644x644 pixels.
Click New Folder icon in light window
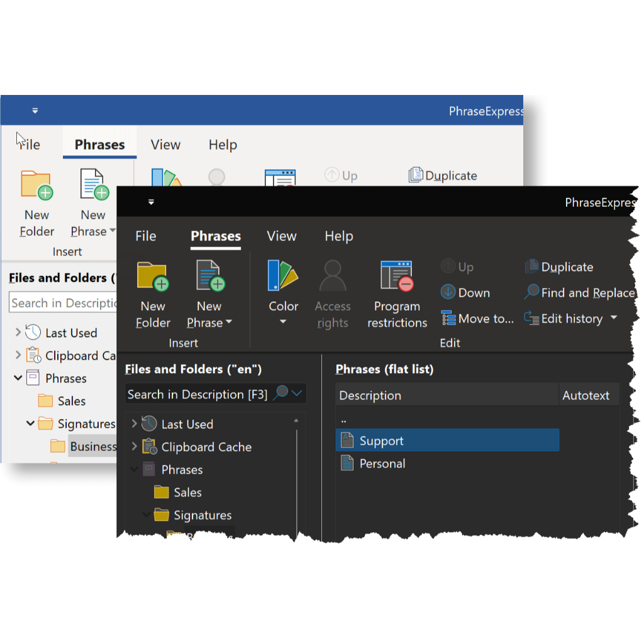[x=37, y=185]
